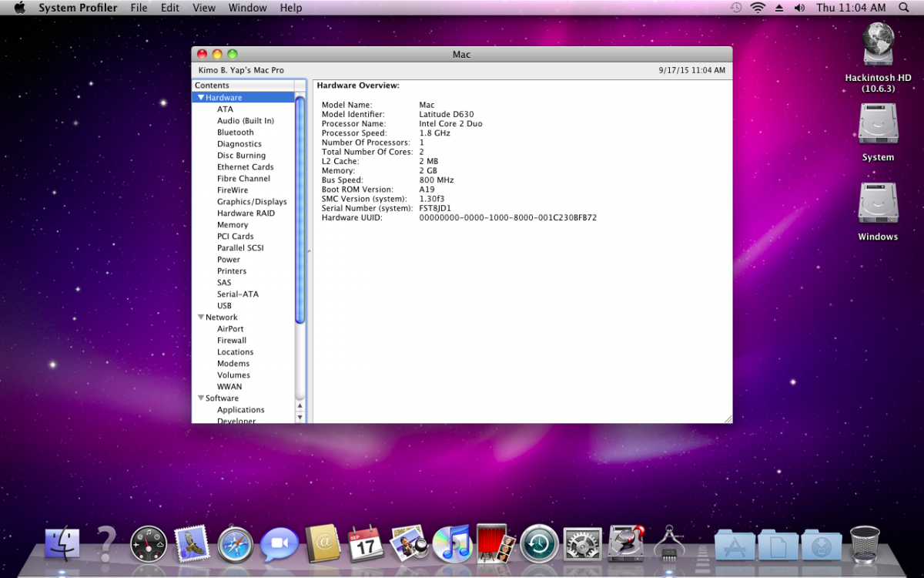Select Hackintosh HD desktop drive
This screenshot has width=924, height=578.
(879, 45)
